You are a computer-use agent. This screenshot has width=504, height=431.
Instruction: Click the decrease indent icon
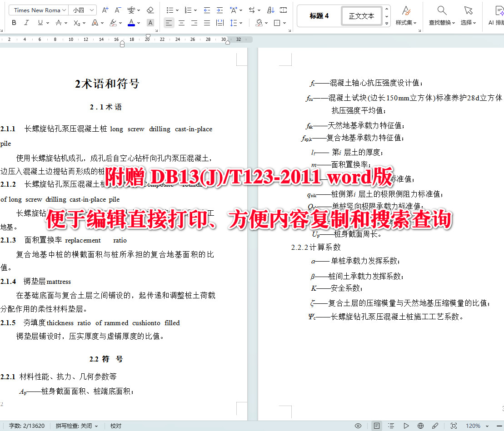pyautogui.click(x=207, y=10)
